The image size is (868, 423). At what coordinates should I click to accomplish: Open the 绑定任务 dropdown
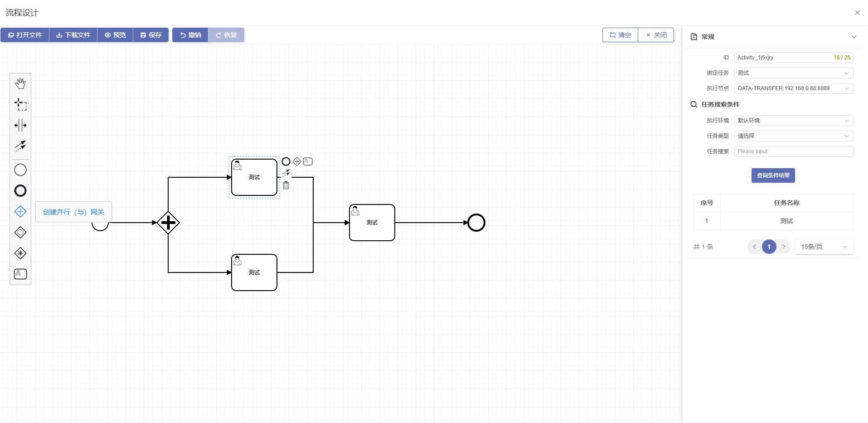[793, 73]
